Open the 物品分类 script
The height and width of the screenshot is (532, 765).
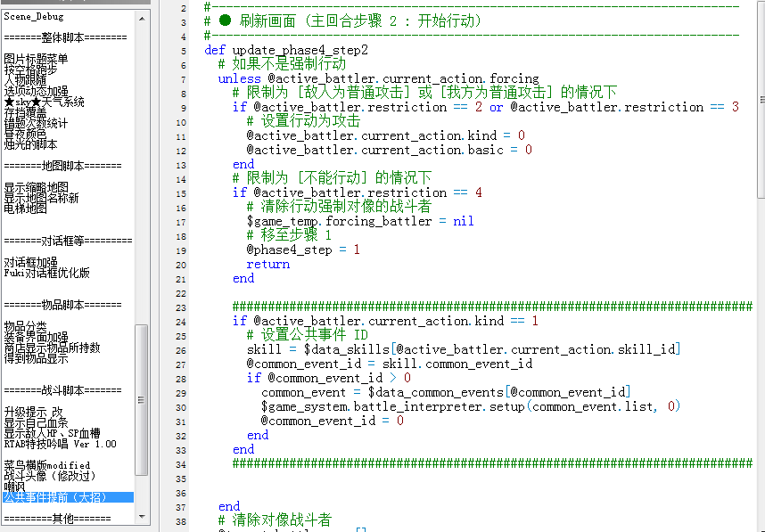point(25,326)
